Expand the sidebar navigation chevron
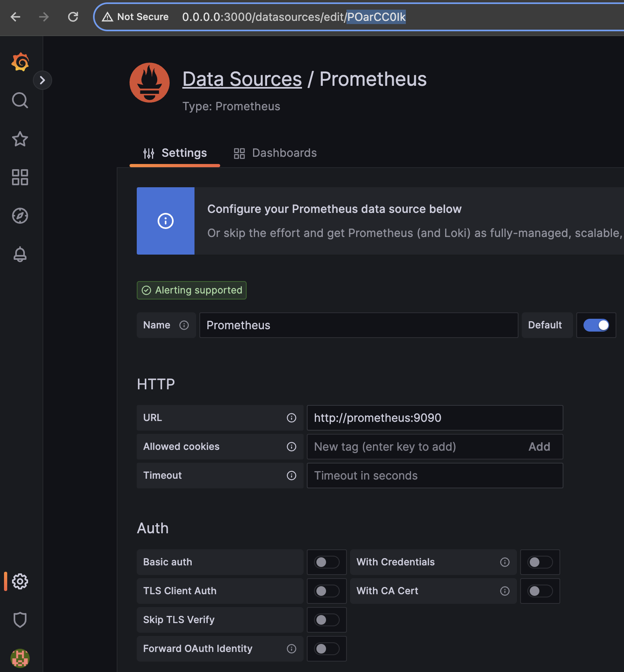The image size is (624, 672). [42, 80]
